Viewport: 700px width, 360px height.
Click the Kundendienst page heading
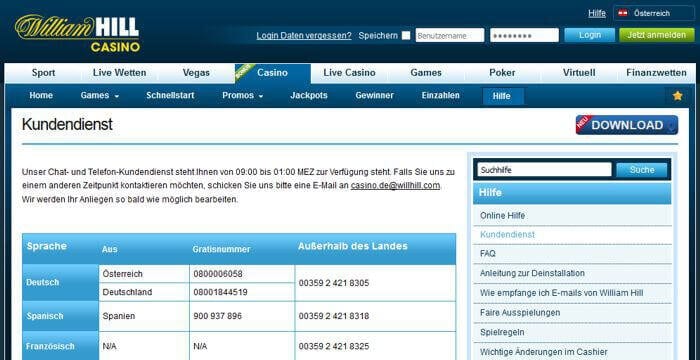tap(67, 125)
